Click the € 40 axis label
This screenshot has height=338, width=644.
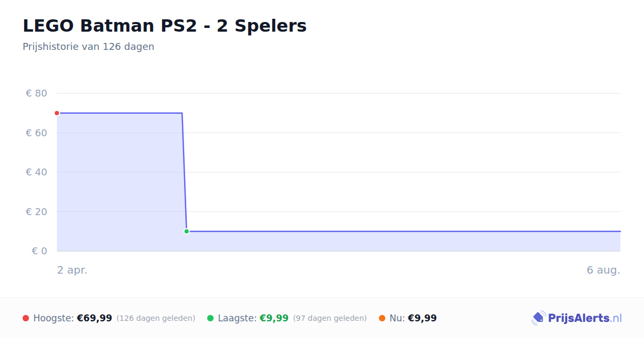coord(36,172)
